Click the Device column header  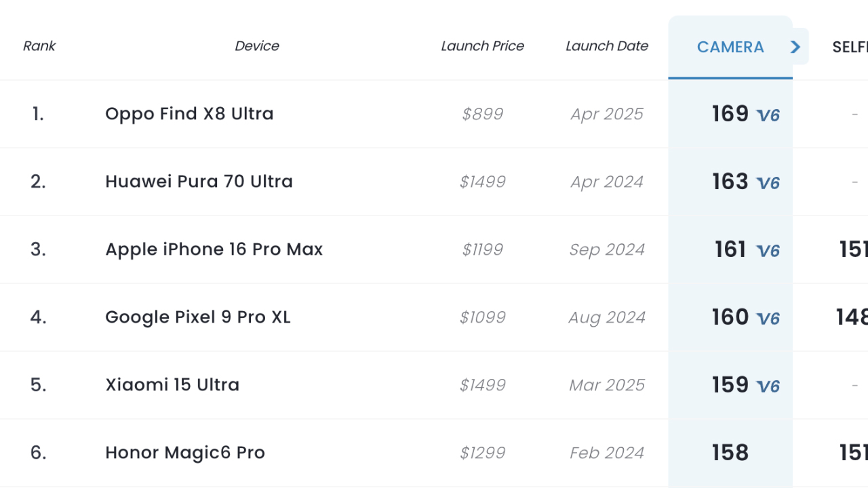pyautogui.click(x=257, y=46)
